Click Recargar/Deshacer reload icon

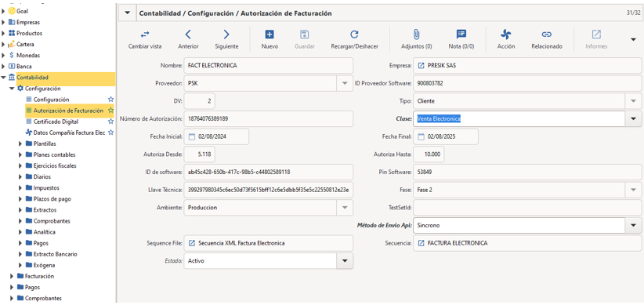tap(354, 34)
